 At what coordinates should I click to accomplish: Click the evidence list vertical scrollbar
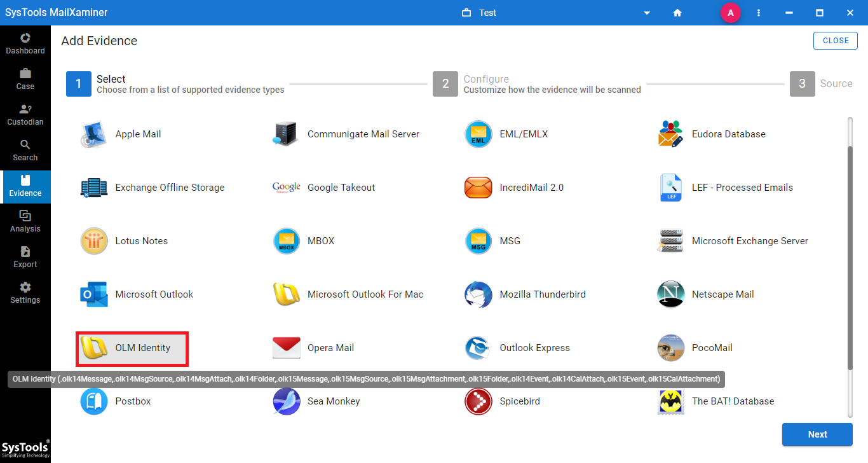click(850, 258)
